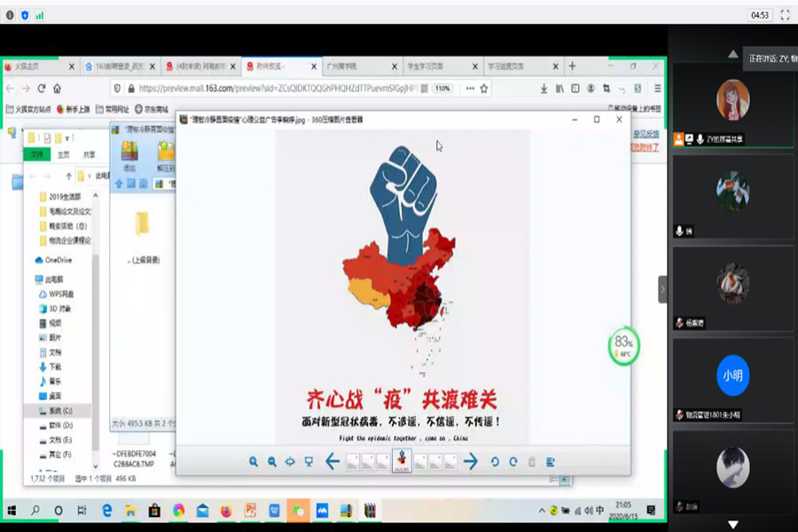Expand the side panel arrow beside participants

tap(662, 289)
